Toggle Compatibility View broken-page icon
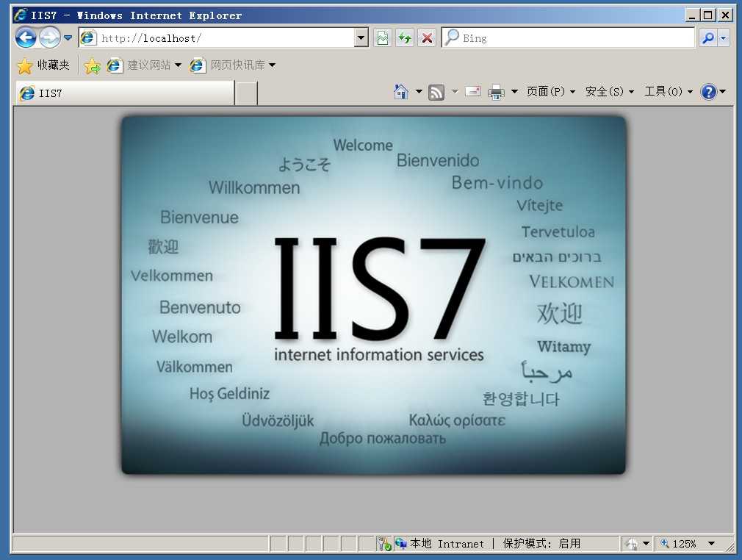Image resolution: width=742 pixels, height=560 pixels. [x=382, y=38]
